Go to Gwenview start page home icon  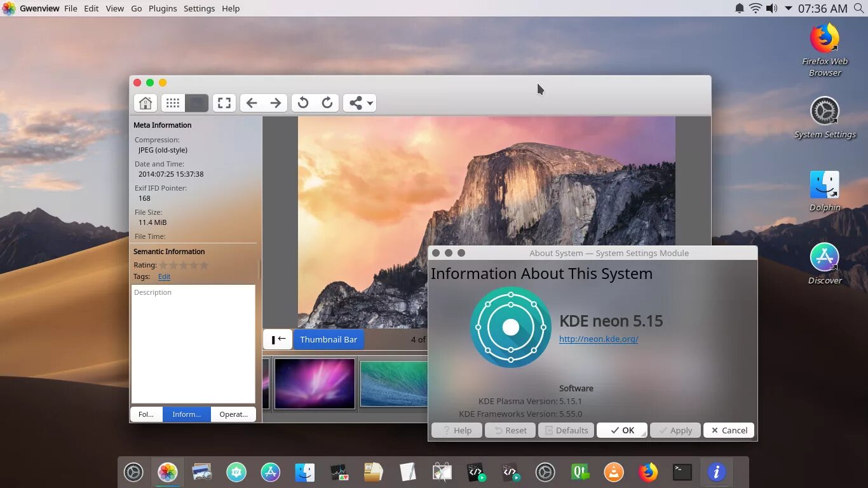pyautogui.click(x=146, y=103)
